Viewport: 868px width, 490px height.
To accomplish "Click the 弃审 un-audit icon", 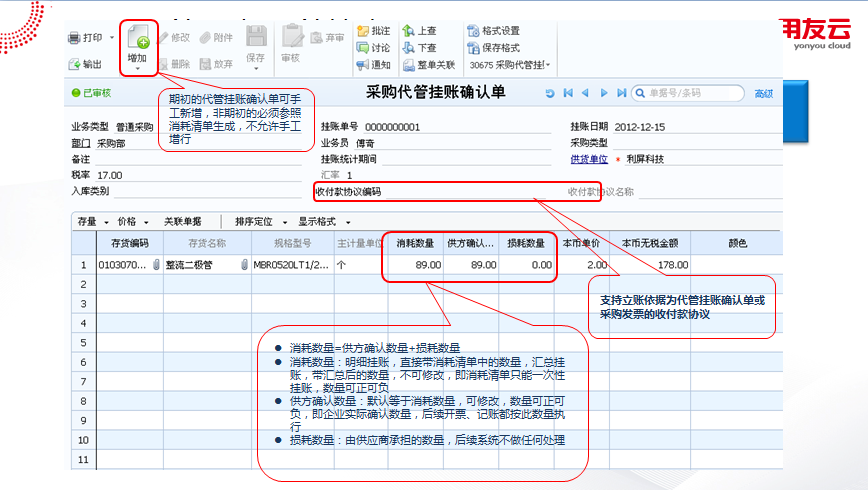I will (317, 38).
